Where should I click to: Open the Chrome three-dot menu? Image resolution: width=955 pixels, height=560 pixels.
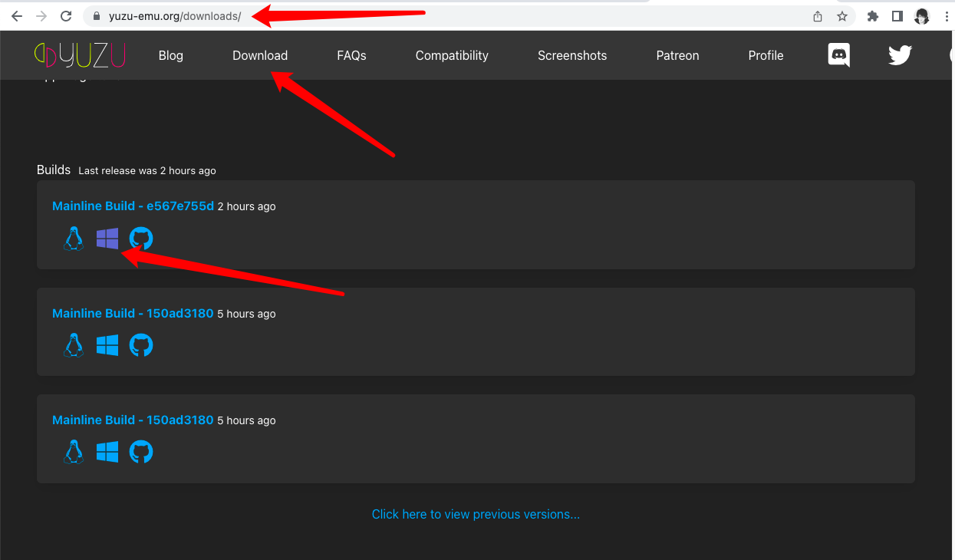click(x=947, y=16)
